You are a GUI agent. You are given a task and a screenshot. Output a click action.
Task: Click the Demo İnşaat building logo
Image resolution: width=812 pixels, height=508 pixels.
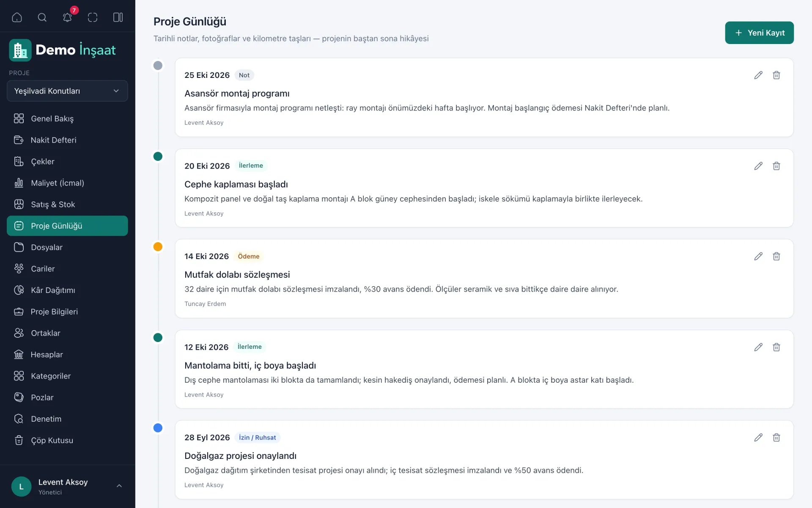tap(20, 50)
